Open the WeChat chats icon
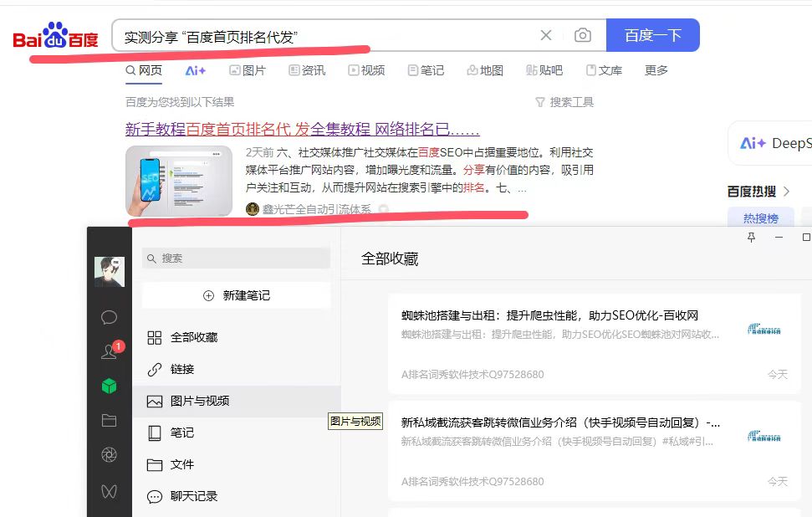Screen dimensions: 812x517 click(x=109, y=317)
